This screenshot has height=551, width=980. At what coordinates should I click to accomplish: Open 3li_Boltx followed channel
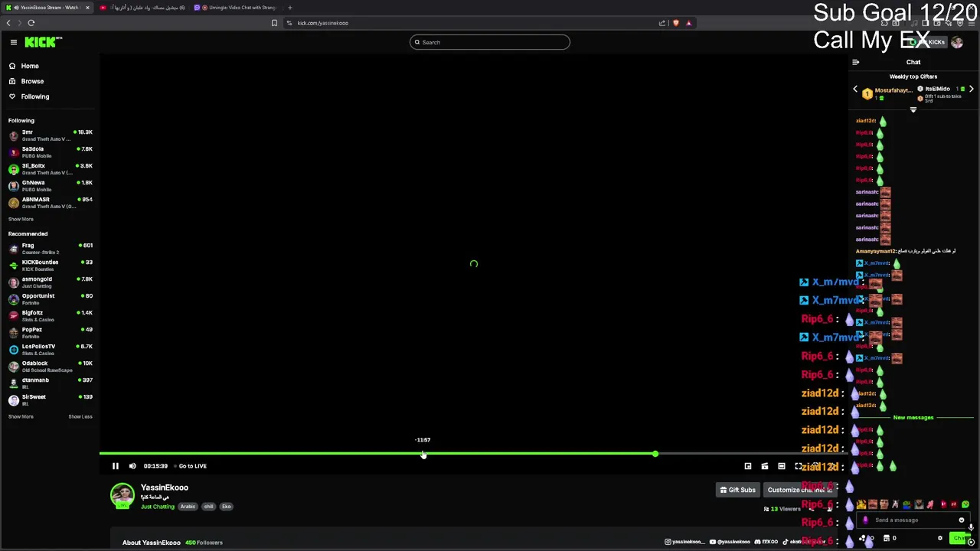50,169
